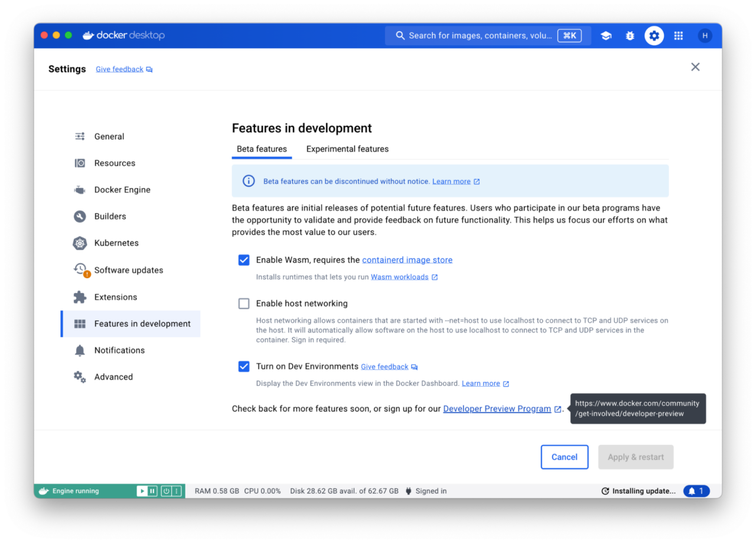The width and height of the screenshot is (756, 543).
Task: Disable the Enable Wasm checkbox
Action: click(244, 260)
